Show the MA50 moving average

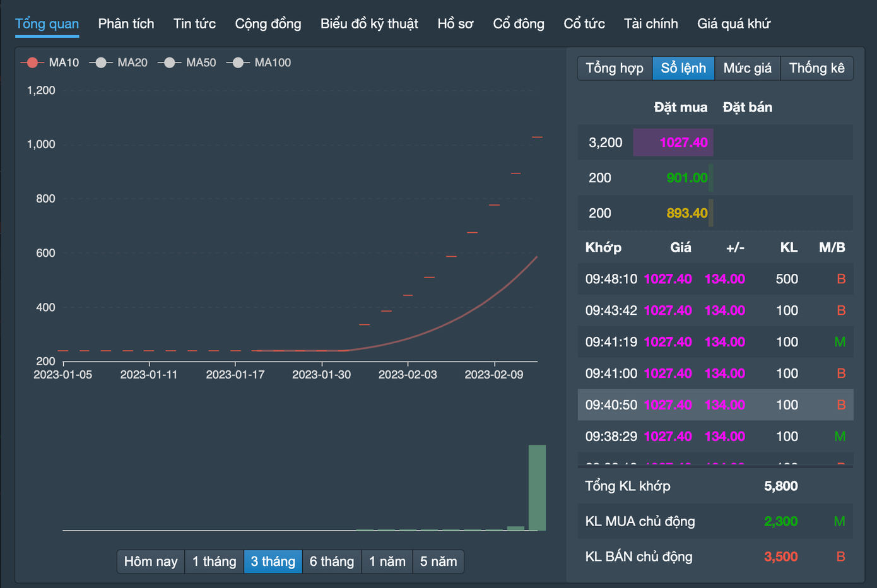[x=187, y=62]
